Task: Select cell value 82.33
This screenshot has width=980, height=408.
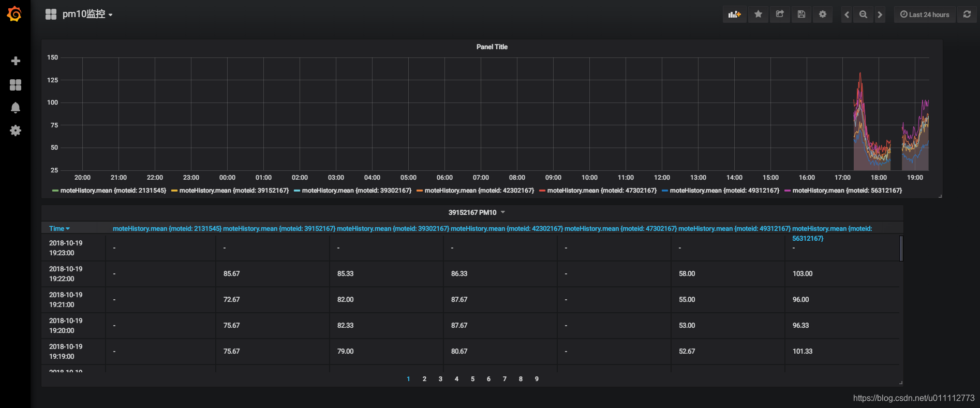Action: [x=345, y=325]
